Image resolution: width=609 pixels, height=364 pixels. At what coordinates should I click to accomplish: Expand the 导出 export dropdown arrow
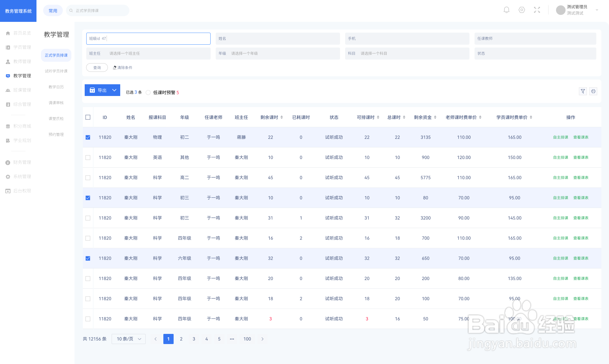114,90
